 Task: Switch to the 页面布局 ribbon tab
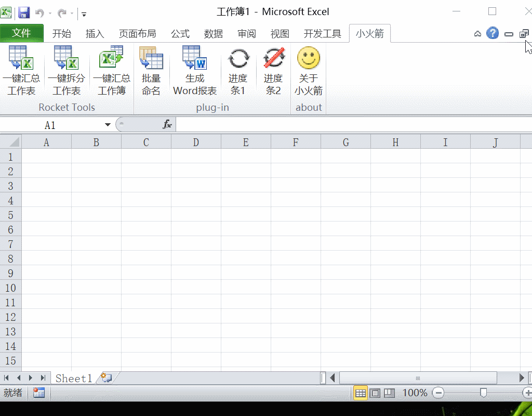(x=137, y=33)
